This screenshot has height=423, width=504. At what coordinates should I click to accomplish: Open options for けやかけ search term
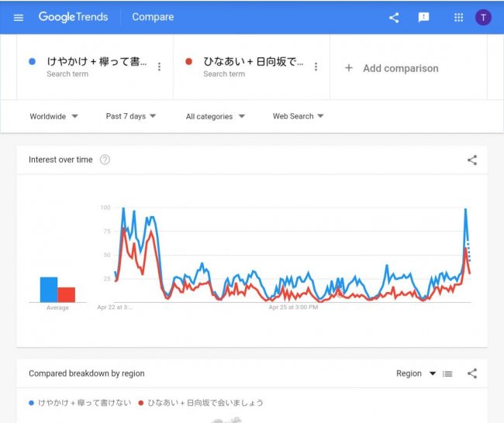click(x=159, y=67)
